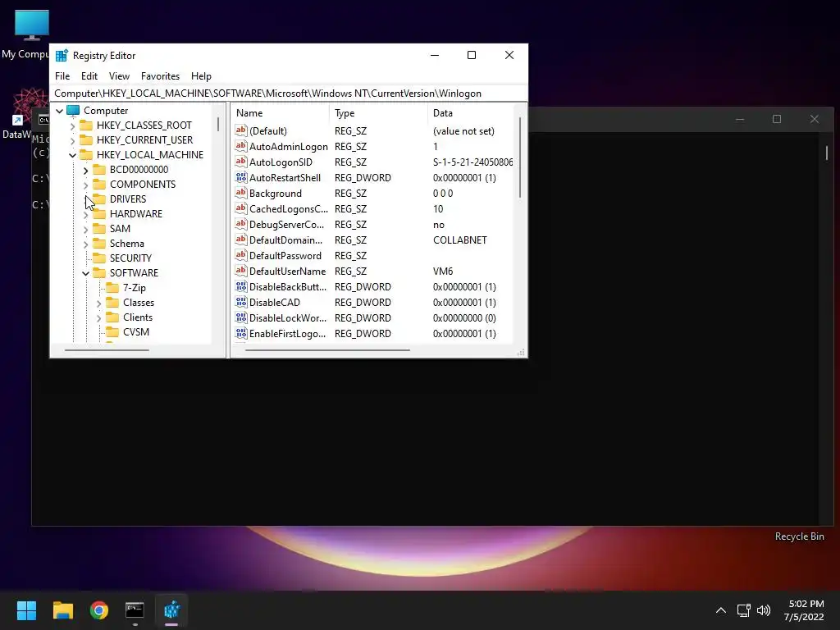
Task: Select the SOFTWARE key label
Action: [x=134, y=272]
